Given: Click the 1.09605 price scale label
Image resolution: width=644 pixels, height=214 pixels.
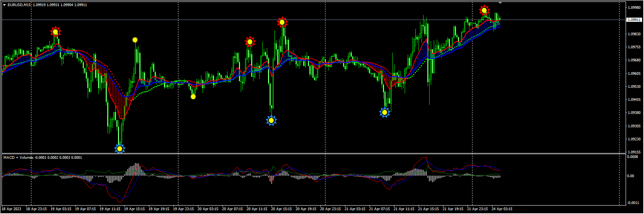Looking at the screenshot, I should pyautogui.click(x=634, y=74).
